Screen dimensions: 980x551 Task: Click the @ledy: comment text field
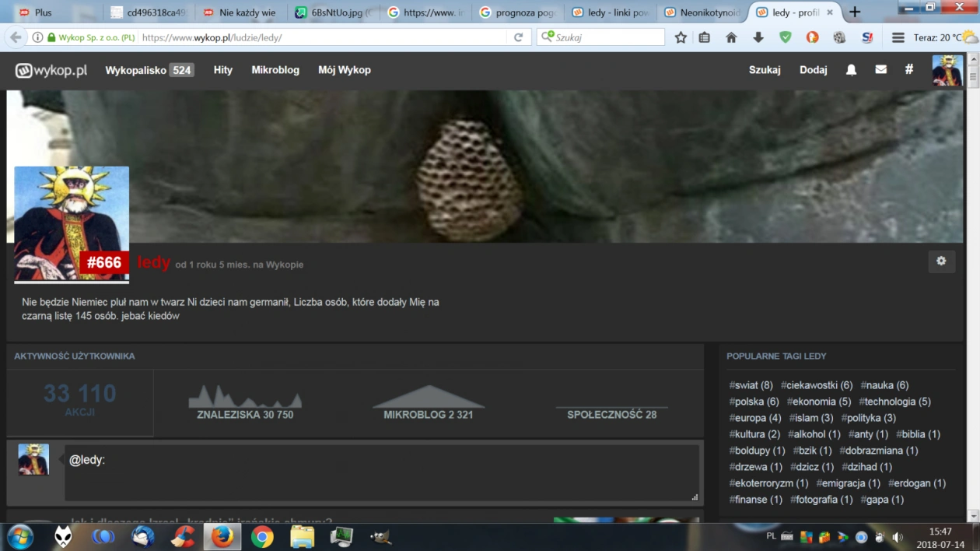[381, 472]
